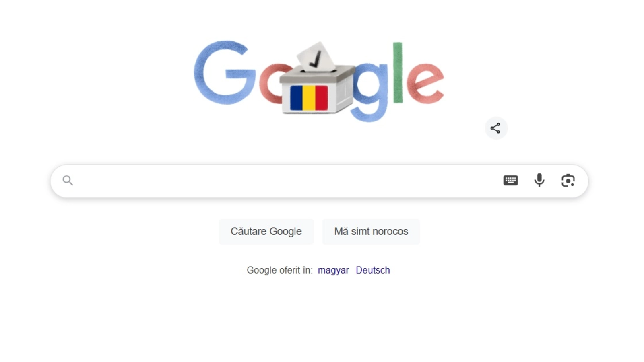
Task: Click the Google oferit în label text
Action: pos(279,270)
